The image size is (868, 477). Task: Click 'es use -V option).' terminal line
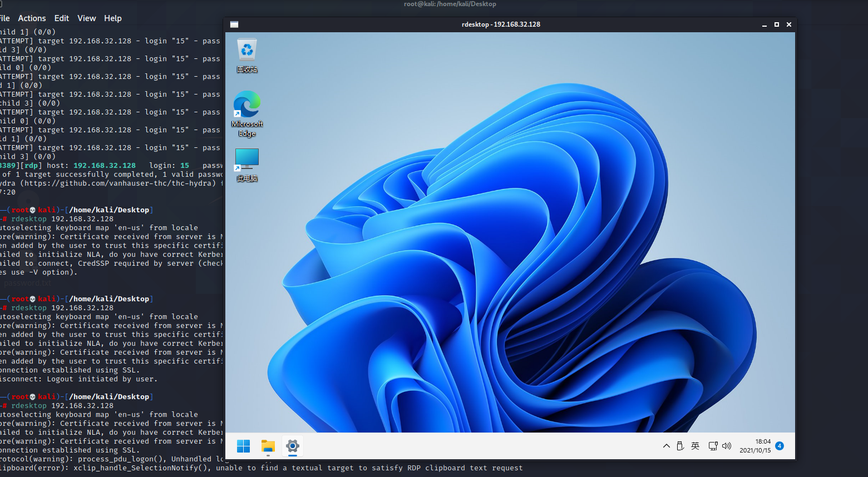tap(38, 272)
